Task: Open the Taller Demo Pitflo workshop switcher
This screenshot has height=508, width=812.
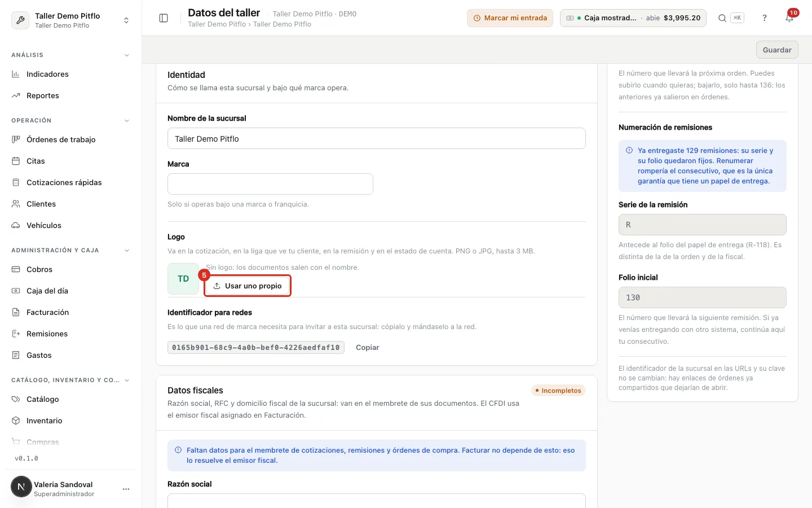Action: (70, 20)
